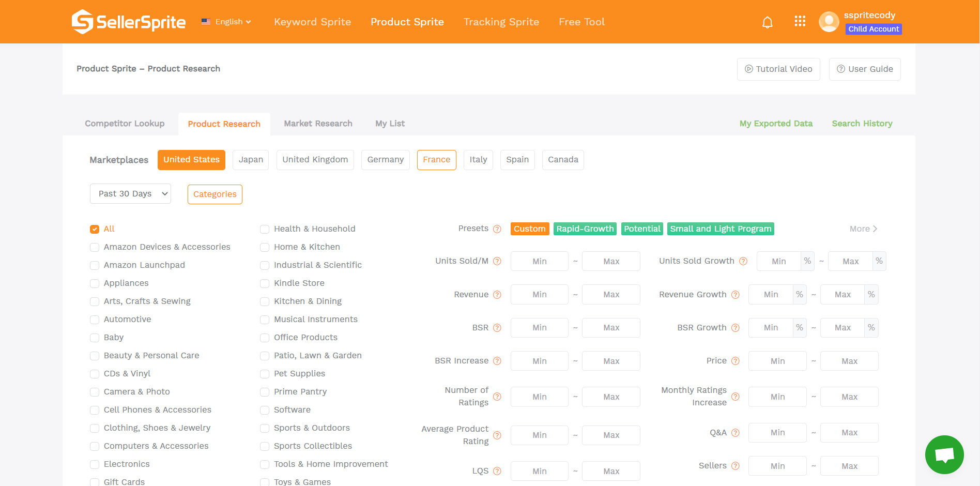This screenshot has height=486, width=980.
Task: Open the Tutorial Video
Action: tap(778, 69)
